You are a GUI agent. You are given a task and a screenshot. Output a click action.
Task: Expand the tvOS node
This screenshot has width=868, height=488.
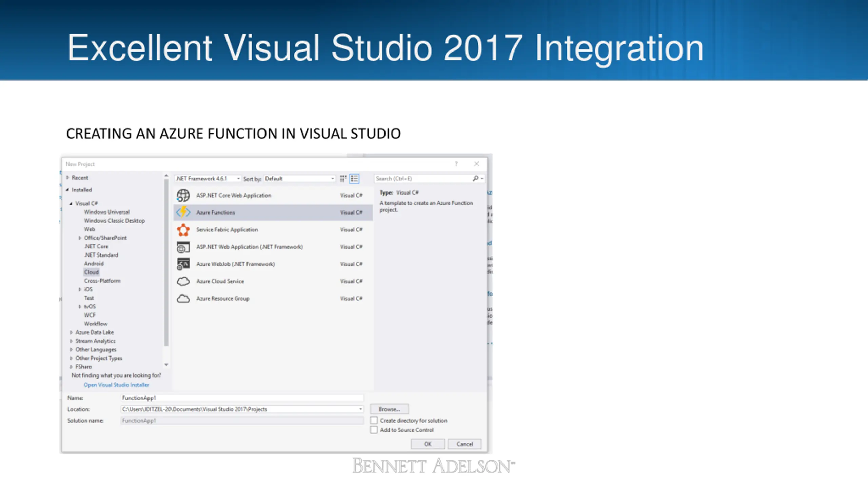tap(80, 307)
